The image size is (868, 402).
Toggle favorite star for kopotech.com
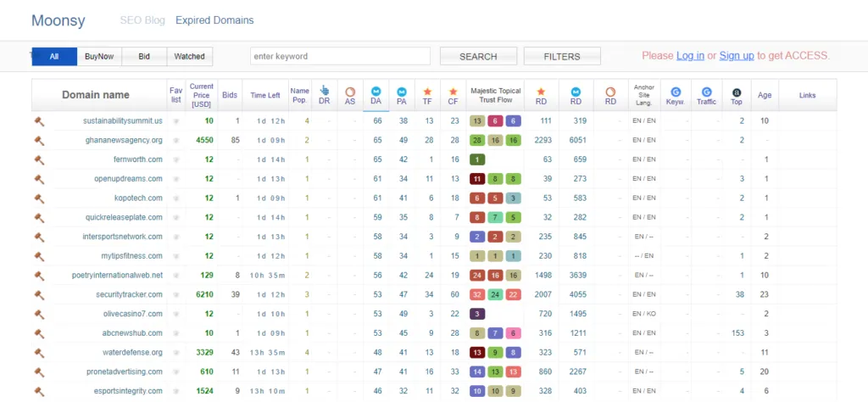click(x=176, y=198)
